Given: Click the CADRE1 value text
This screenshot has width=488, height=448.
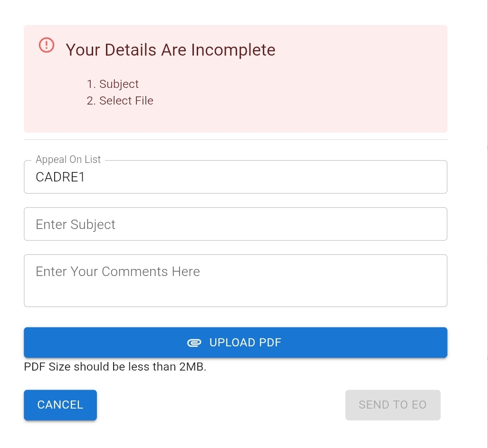Looking at the screenshot, I should pos(60,177).
